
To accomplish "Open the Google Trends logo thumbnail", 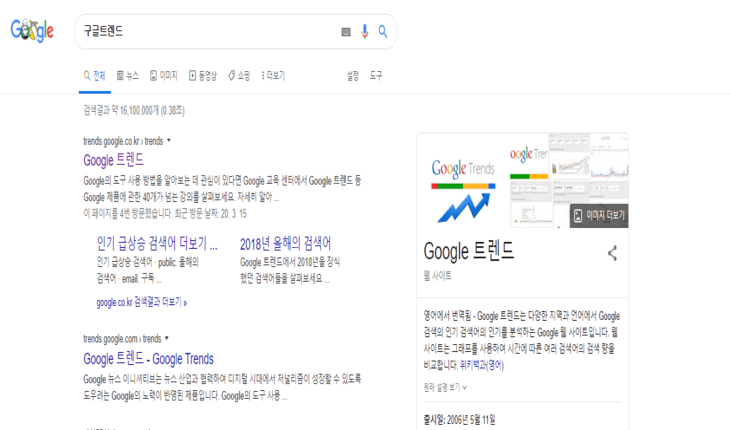I will 463,181.
